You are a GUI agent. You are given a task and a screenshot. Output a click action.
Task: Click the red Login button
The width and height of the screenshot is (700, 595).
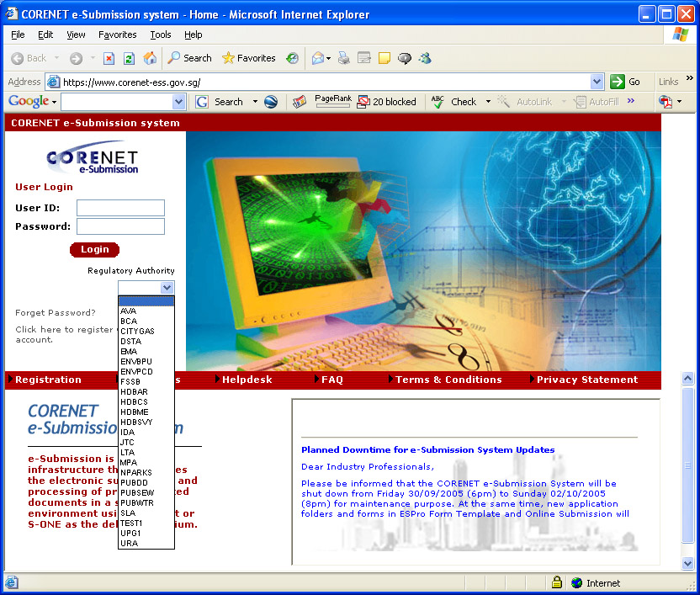(x=94, y=249)
